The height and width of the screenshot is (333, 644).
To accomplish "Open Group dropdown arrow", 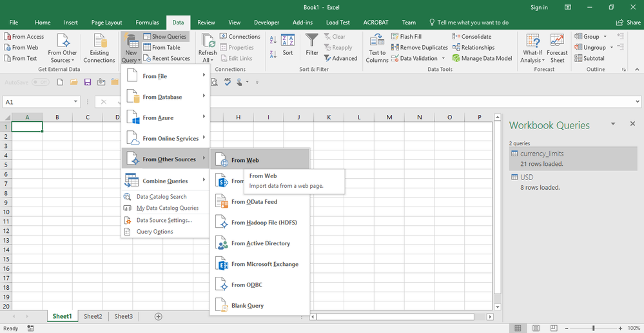I will 605,37.
